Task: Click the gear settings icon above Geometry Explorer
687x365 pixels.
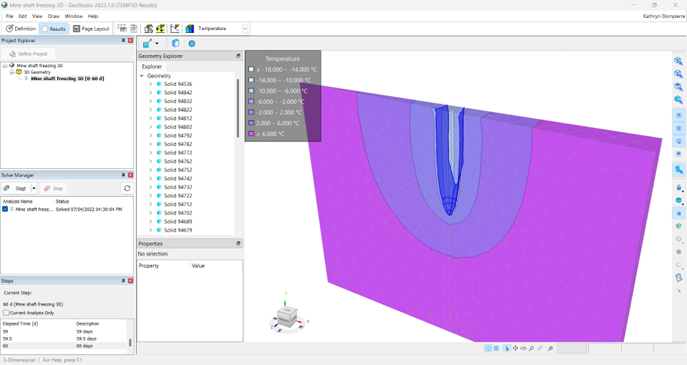Action: 191,43
